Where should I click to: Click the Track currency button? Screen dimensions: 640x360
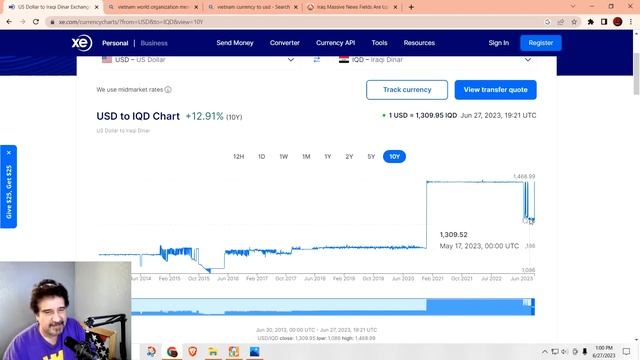(407, 90)
